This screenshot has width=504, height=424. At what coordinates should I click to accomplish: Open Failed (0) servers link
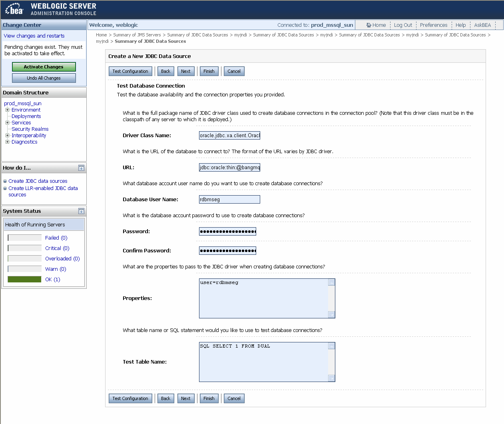56,238
